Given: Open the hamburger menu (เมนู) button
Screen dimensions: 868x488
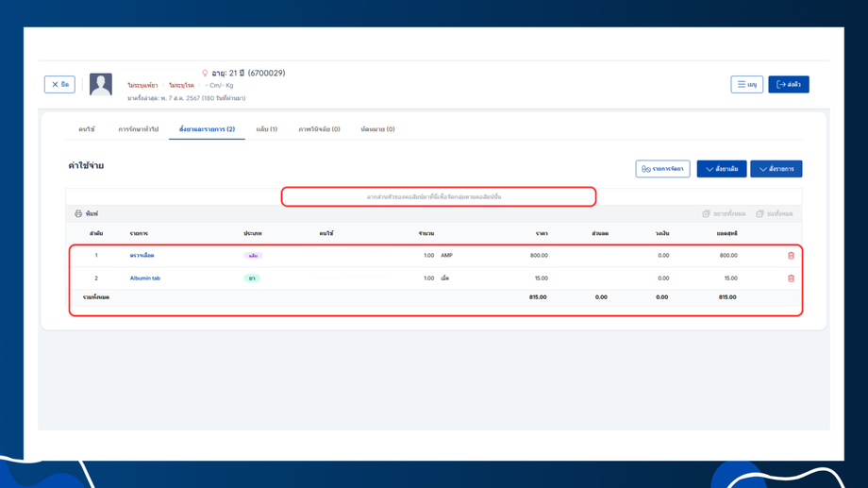Looking at the screenshot, I should coord(746,85).
